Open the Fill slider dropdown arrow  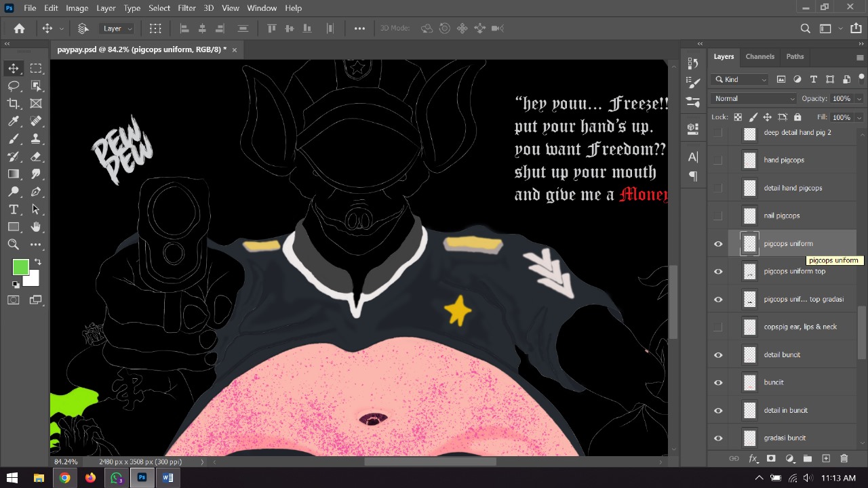tap(859, 117)
